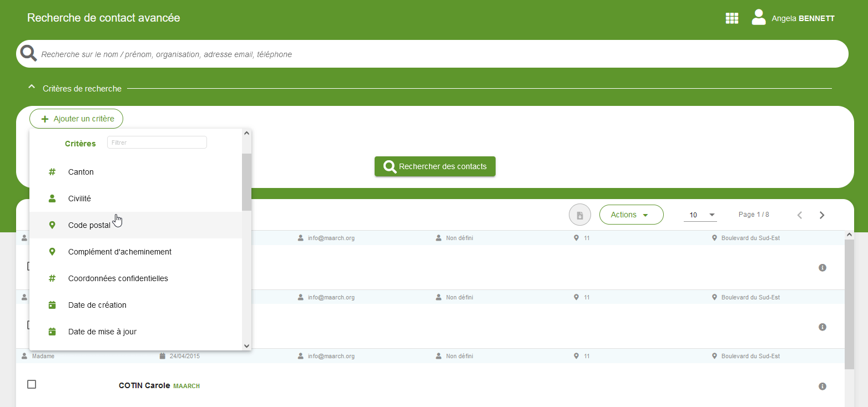The width and height of the screenshot is (868, 407).
Task: Open the applications grid menu icon
Action: click(x=732, y=18)
